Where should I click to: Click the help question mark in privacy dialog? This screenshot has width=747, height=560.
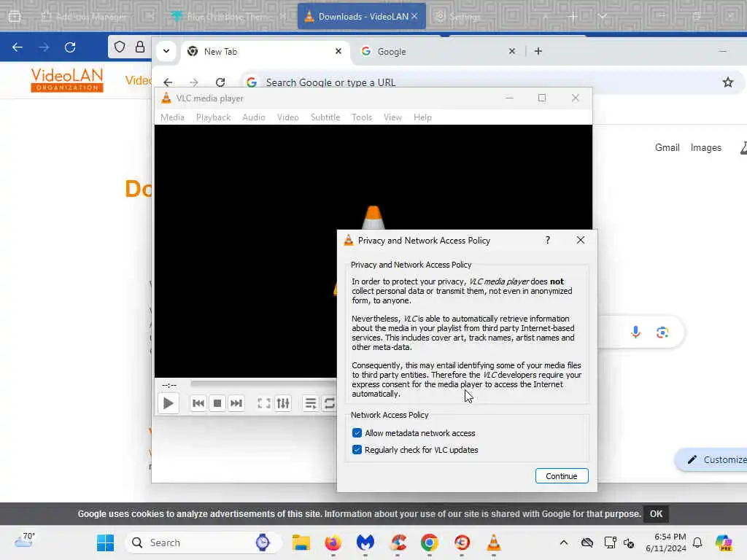pos(548,240)
